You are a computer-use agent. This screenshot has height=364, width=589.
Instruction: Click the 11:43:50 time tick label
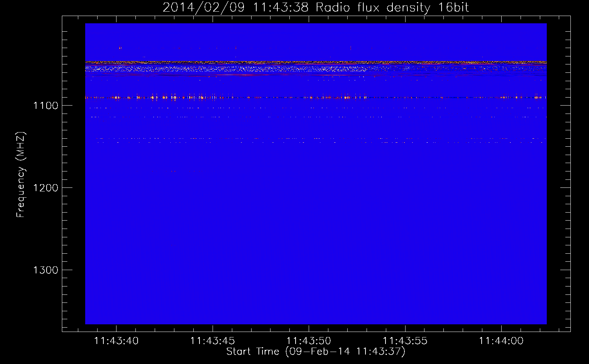click(309, 341)
